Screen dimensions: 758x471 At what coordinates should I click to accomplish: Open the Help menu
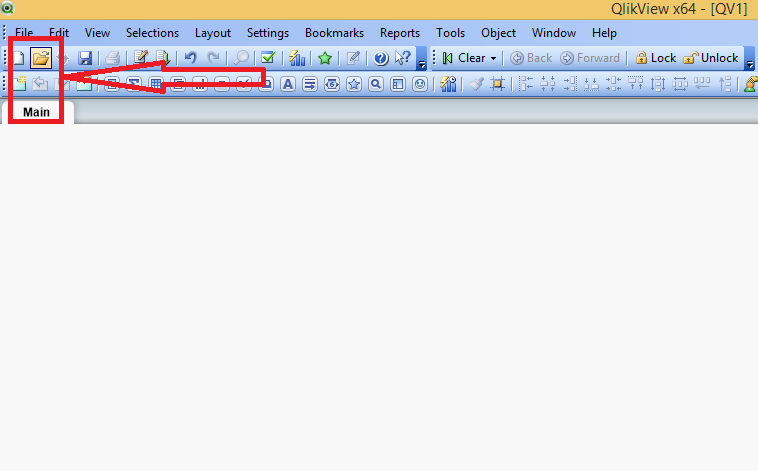pyautogui.click(x=604, y=33)
